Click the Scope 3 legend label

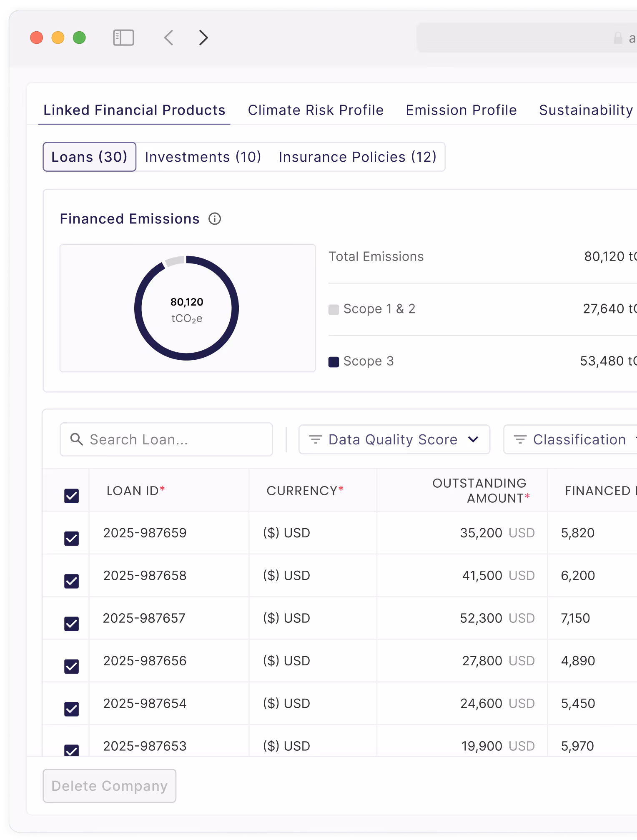pyautogui.click(x=369, y=361)
